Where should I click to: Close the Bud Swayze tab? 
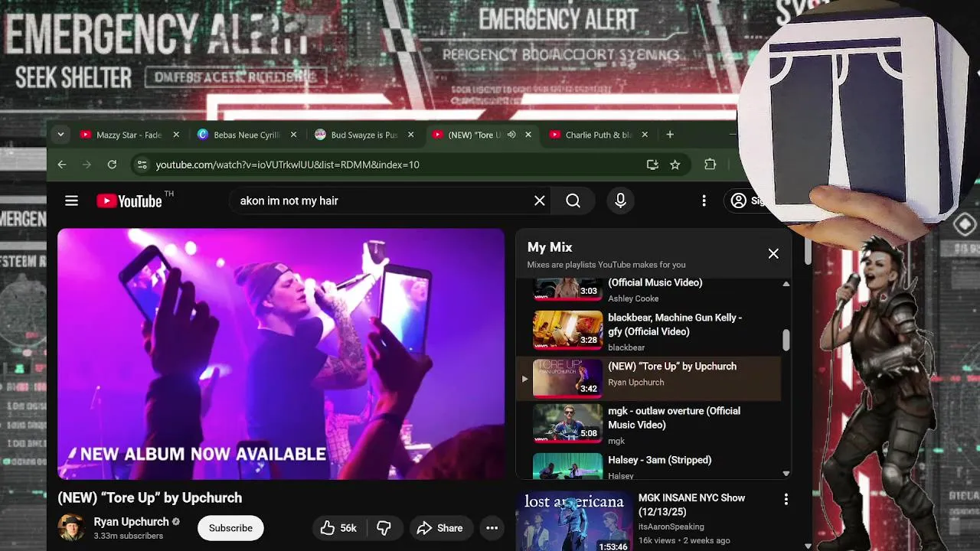tap(410, 135)
